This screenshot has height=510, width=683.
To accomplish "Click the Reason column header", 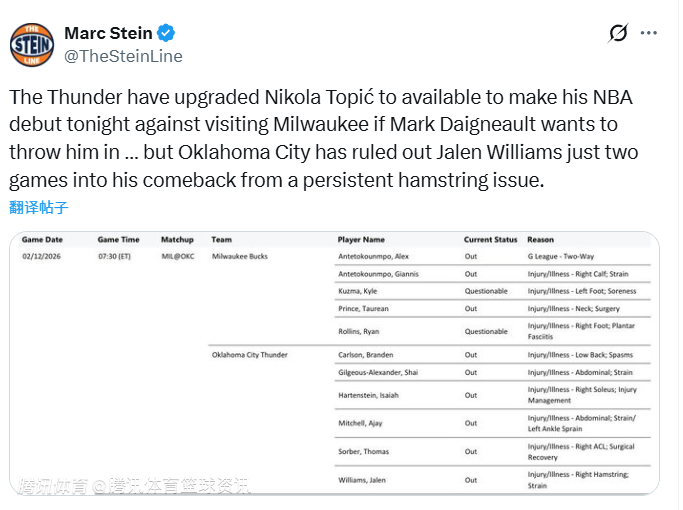I will pyautogui.click(x=540, y=240).
